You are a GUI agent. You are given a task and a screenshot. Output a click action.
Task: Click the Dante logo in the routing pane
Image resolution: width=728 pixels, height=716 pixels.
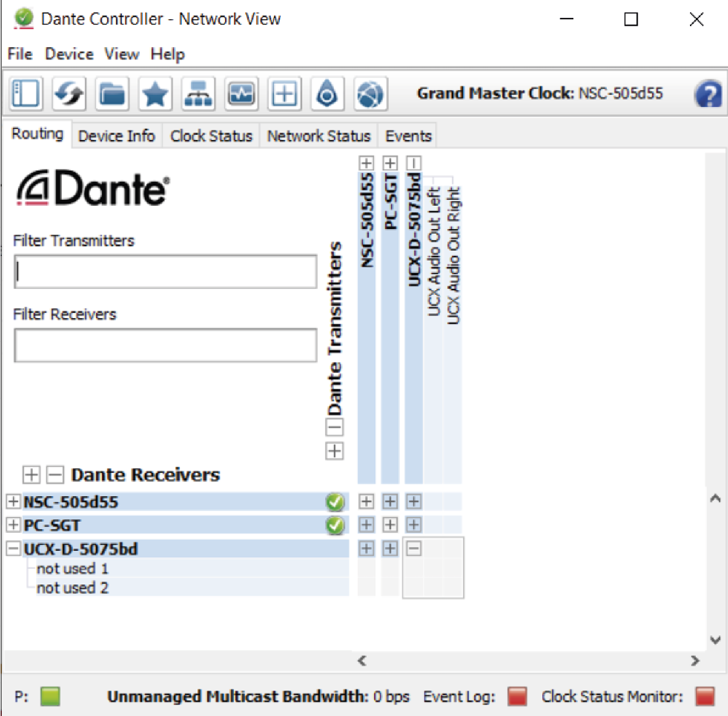click(93, 188)
